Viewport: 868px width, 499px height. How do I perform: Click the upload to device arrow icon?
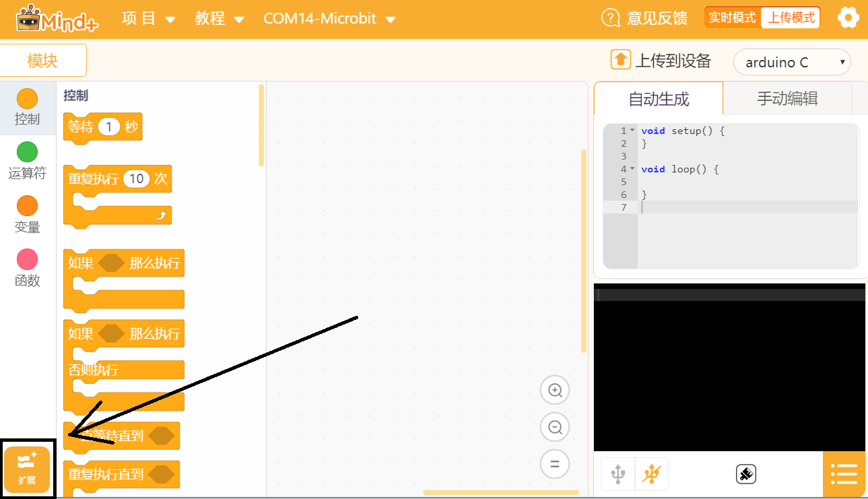tap(620, 60)
